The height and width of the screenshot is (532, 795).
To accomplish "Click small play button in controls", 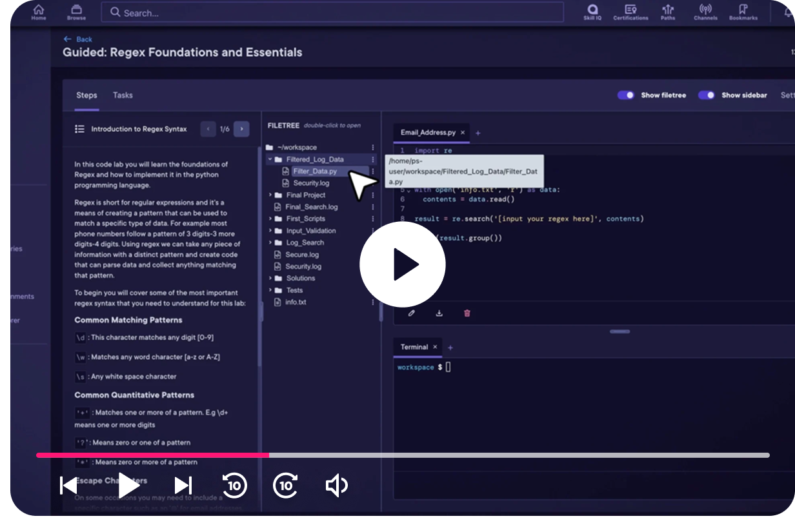I will pos(128,486).
